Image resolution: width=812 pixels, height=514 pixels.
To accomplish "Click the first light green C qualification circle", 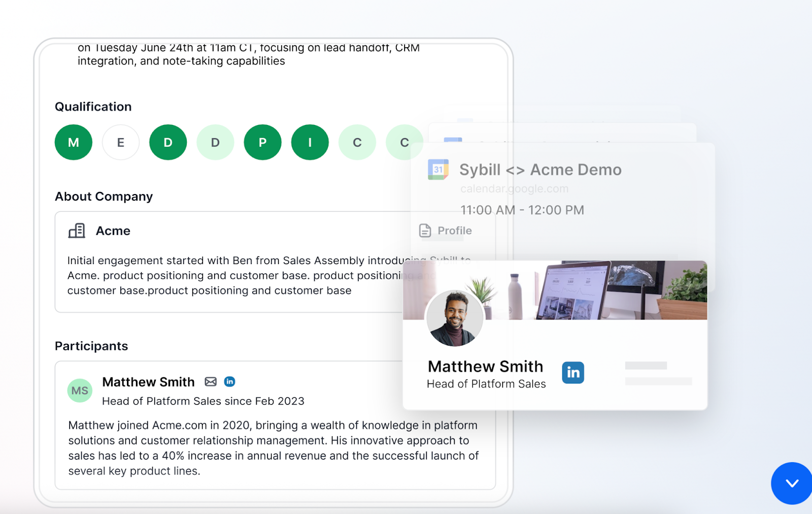I will click(357, 142).
